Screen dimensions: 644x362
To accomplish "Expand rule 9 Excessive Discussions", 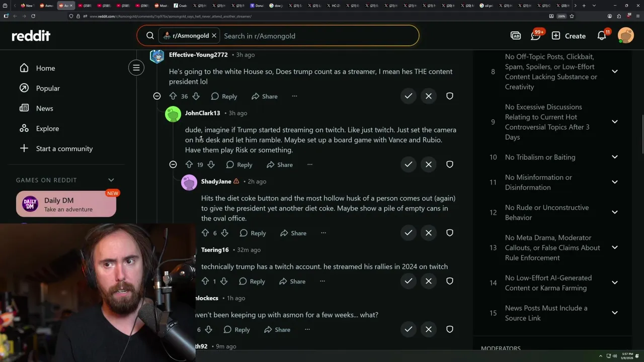I will pos(615,122).
